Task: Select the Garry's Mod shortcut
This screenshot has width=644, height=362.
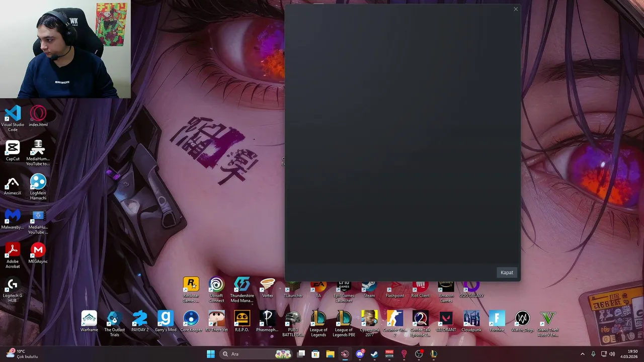Action: click(x=166, y=321)
